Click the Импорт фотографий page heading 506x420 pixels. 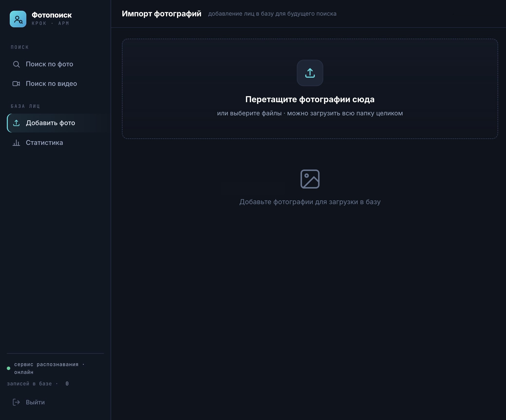[162, 14]
